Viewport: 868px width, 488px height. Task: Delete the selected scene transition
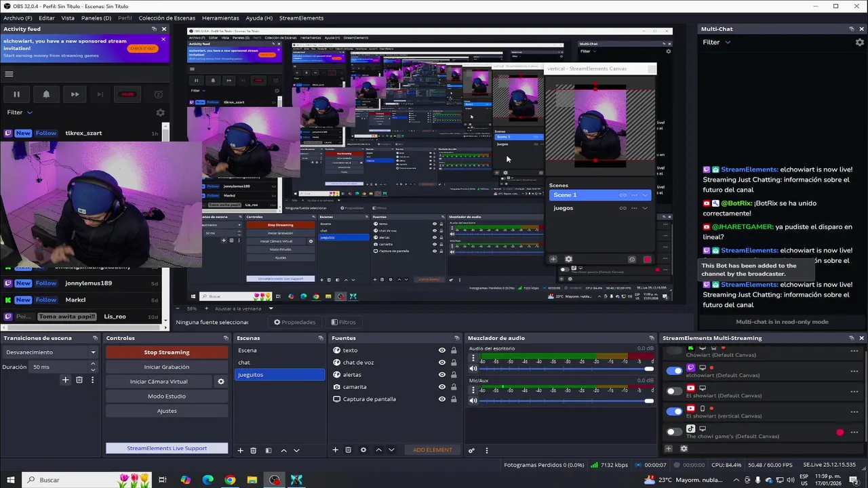[79, 380]
